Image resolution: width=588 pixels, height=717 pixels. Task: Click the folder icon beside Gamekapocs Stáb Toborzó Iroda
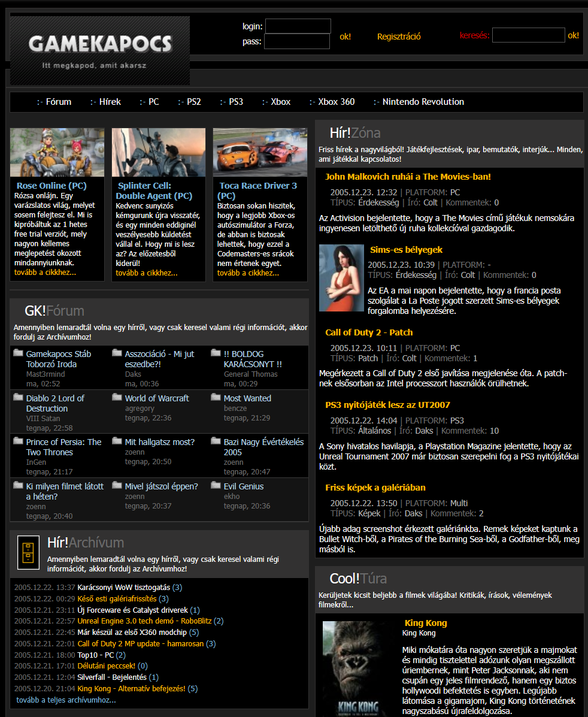coord(19,353)
